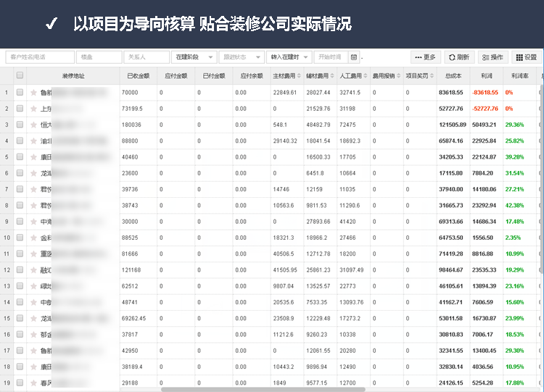544x392 pixels.
Task: Star the row 4 project with 88800 received
Action: [33, 141]
